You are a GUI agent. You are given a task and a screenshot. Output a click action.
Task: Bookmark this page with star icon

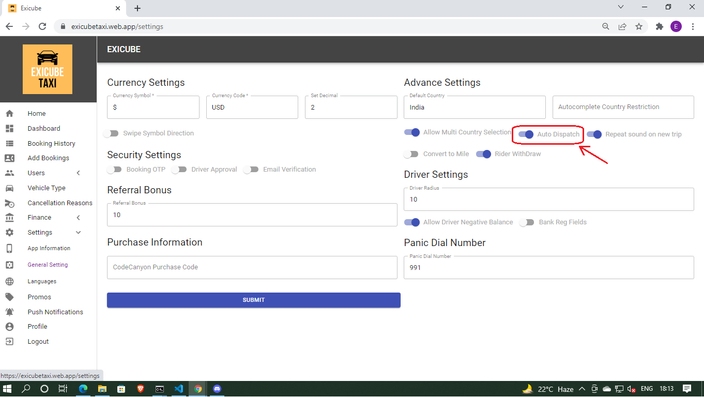tap(639, 26)
